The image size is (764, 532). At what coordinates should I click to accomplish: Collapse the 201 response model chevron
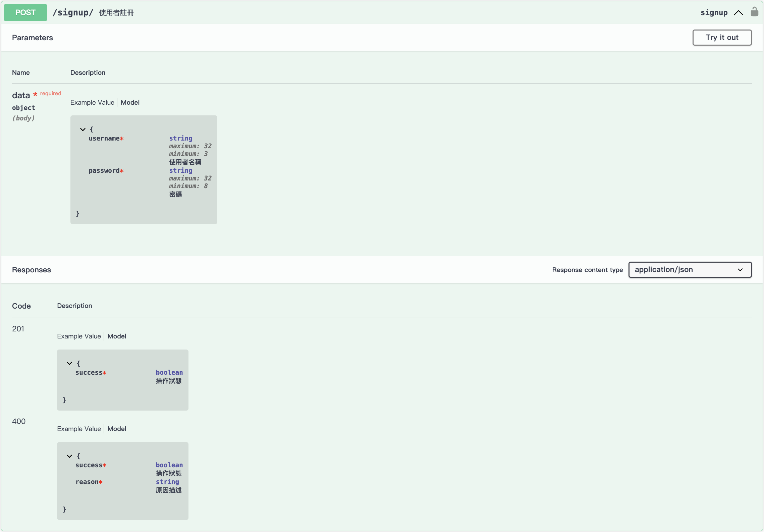click(x=69, y=363)
